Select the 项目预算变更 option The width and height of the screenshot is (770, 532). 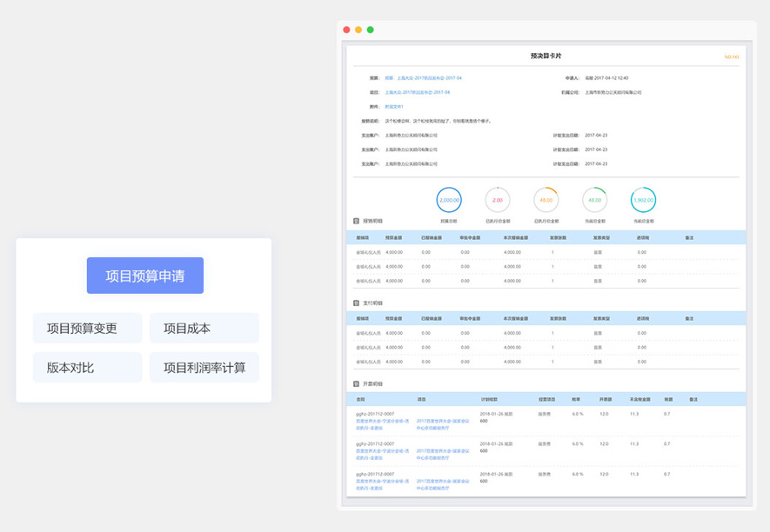click(87, 329)
